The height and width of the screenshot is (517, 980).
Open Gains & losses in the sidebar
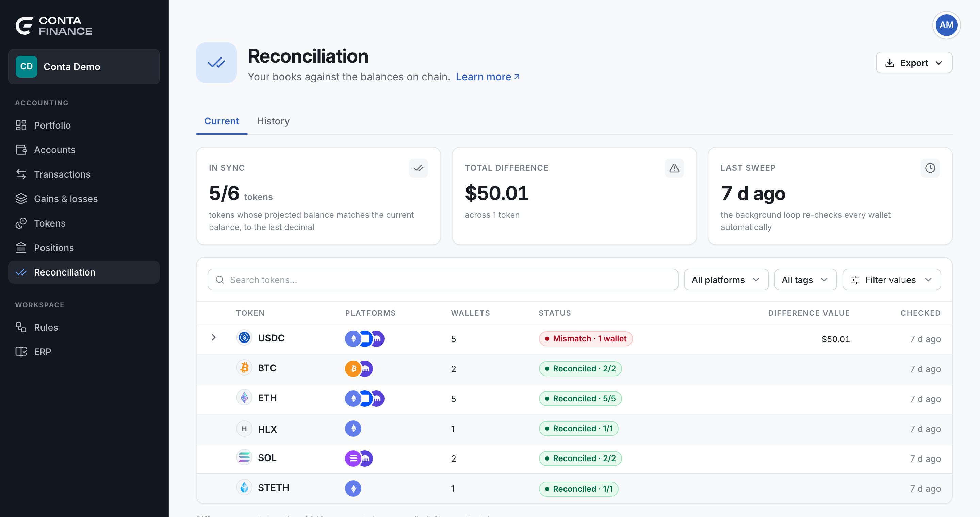tap(84, 199)
